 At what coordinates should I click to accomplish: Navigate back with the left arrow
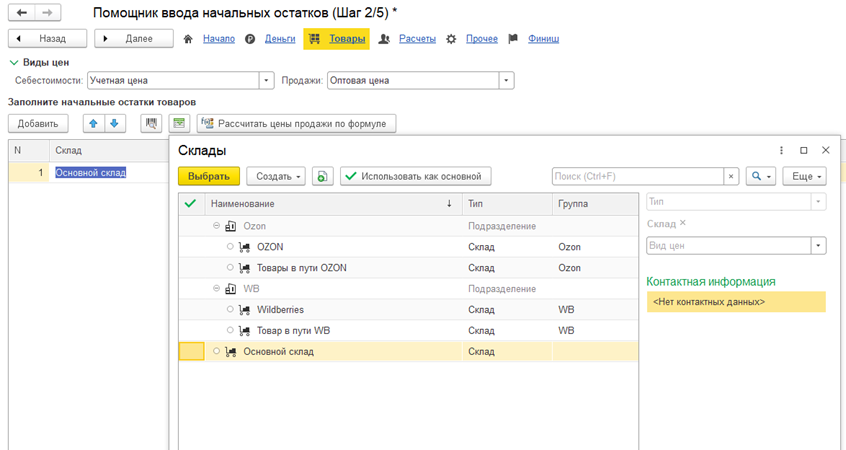[x=22, y=14]
